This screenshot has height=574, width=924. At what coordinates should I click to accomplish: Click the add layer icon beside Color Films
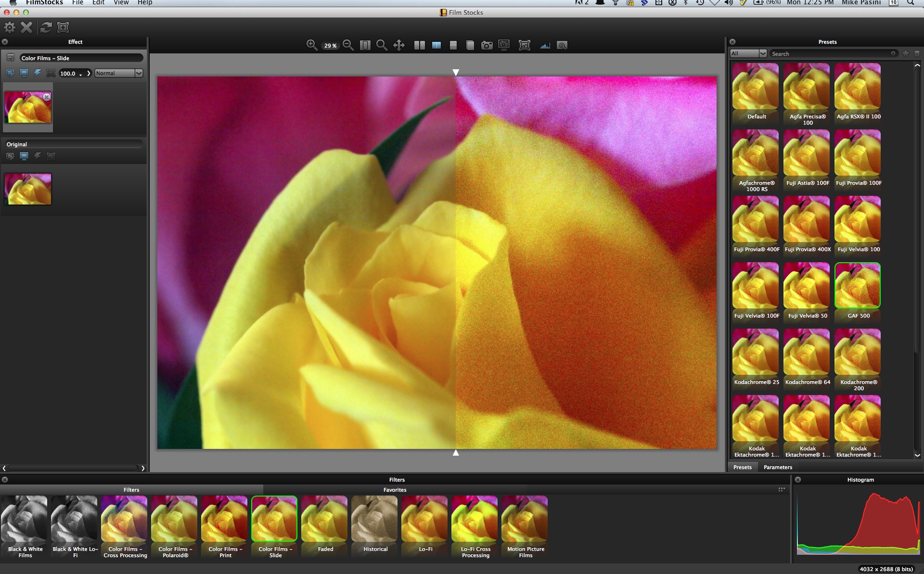(x=10, y=58)
